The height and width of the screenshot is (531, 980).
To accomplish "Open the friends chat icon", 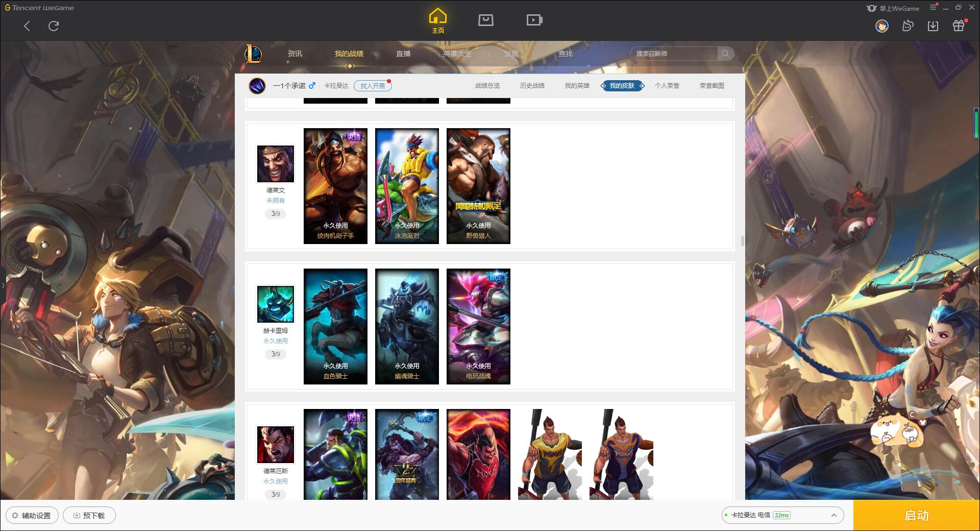I will [908, 26].
